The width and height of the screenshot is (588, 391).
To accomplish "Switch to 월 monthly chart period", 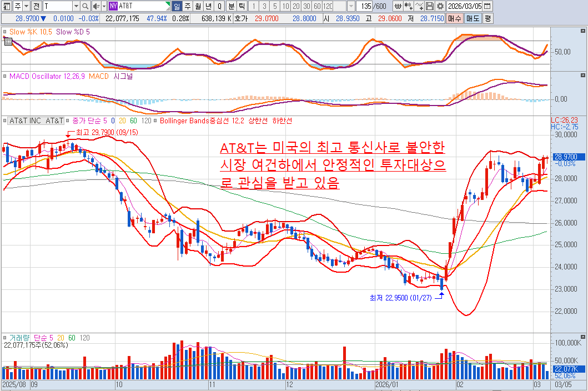I will point(197,6).
